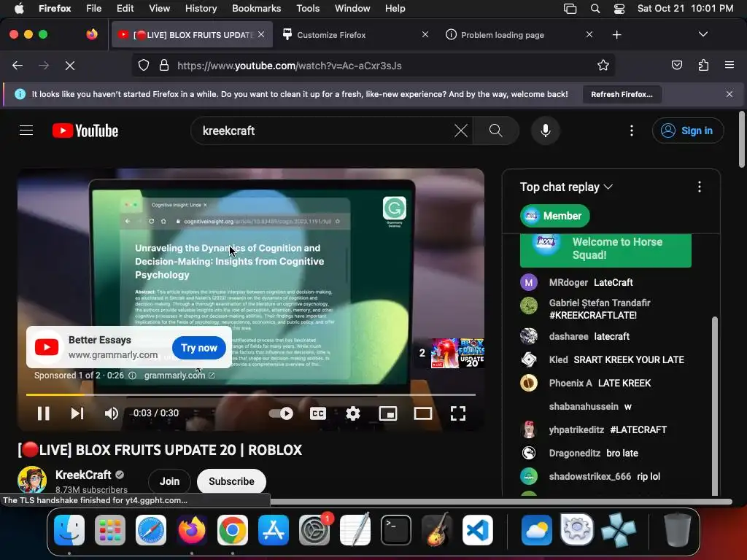Go back with the Firefox back arrow

[x=18, y=65]
